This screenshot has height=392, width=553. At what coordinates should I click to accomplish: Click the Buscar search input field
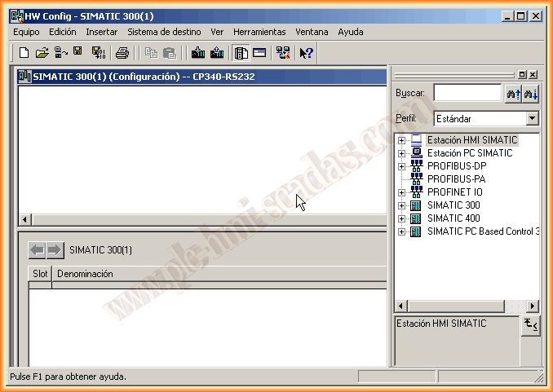(467, 94)
